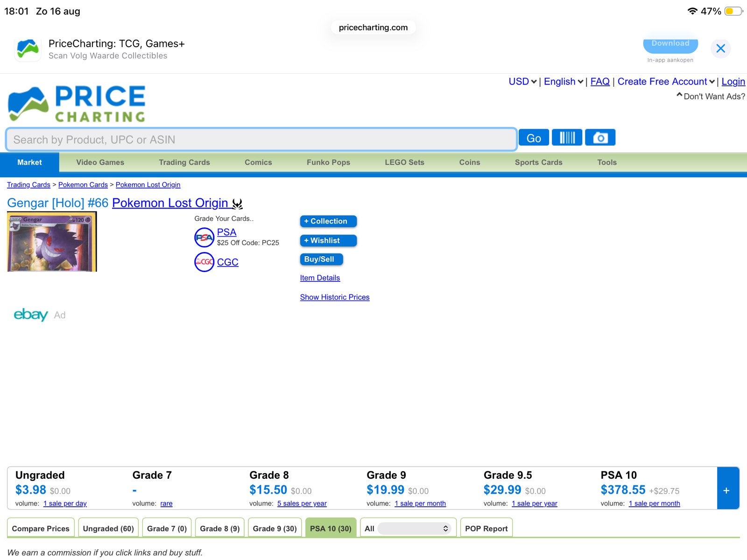Open Pokemon Lost Origin title link

170,203
